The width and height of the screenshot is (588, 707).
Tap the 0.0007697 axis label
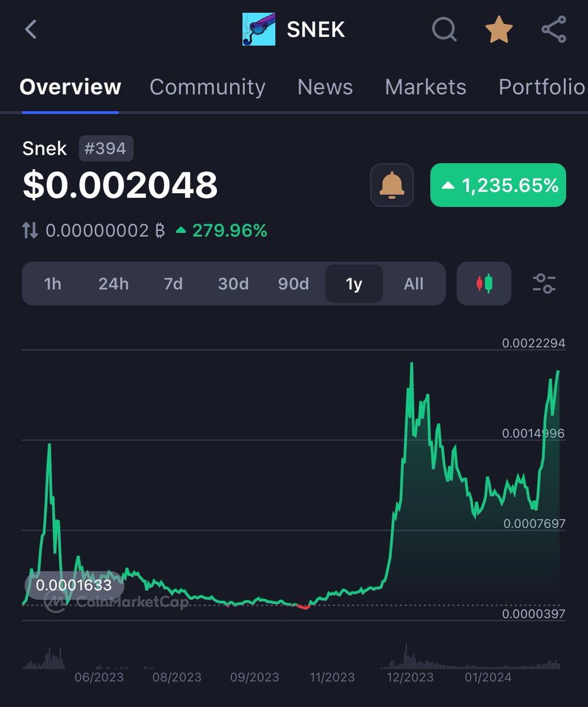coord(533,523)
